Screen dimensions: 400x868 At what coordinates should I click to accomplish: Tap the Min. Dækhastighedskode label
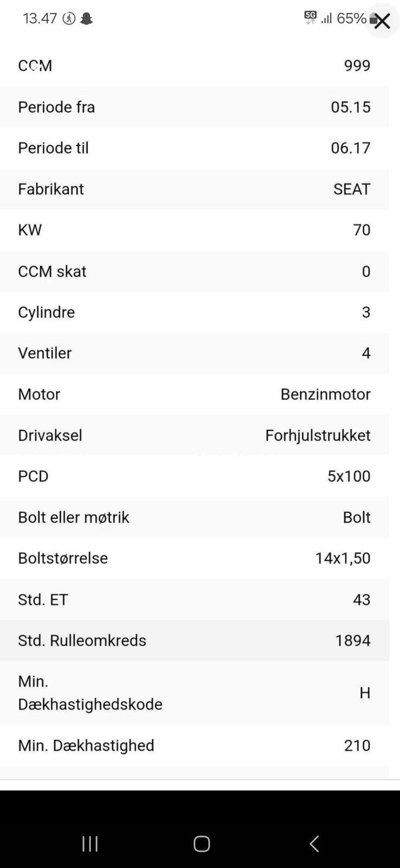point(90,692)
